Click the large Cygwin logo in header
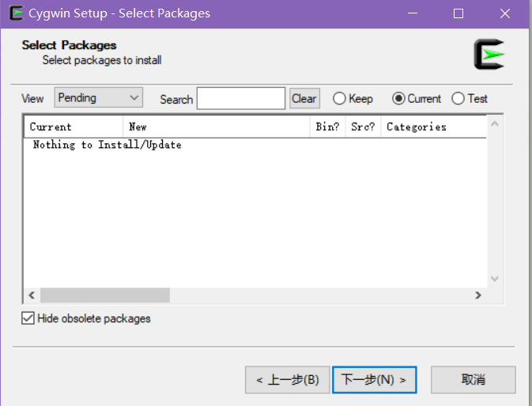 click(489, 55)
